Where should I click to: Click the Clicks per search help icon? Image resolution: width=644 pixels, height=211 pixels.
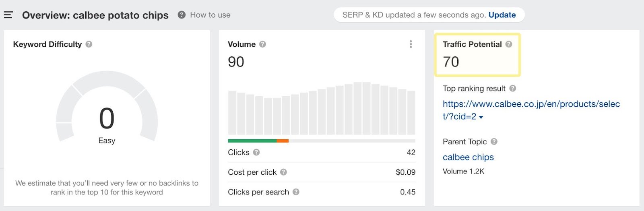(296, 192)
